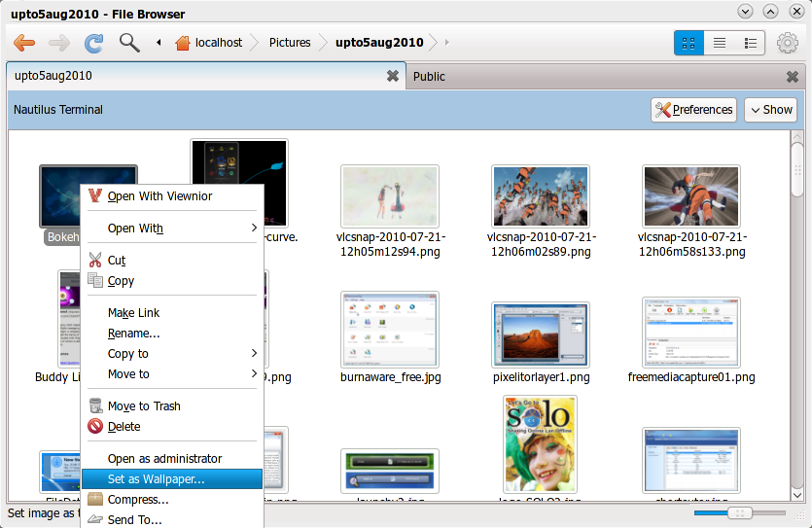Click the Show terminal button

click(x=770, y=110)
